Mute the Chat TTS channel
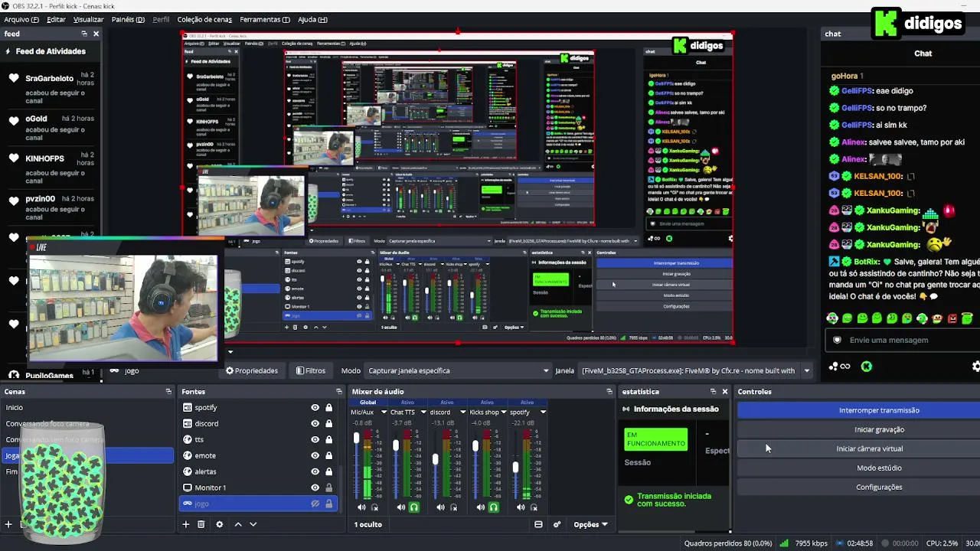The image size is (980, 551). click(x=401, y=507)
